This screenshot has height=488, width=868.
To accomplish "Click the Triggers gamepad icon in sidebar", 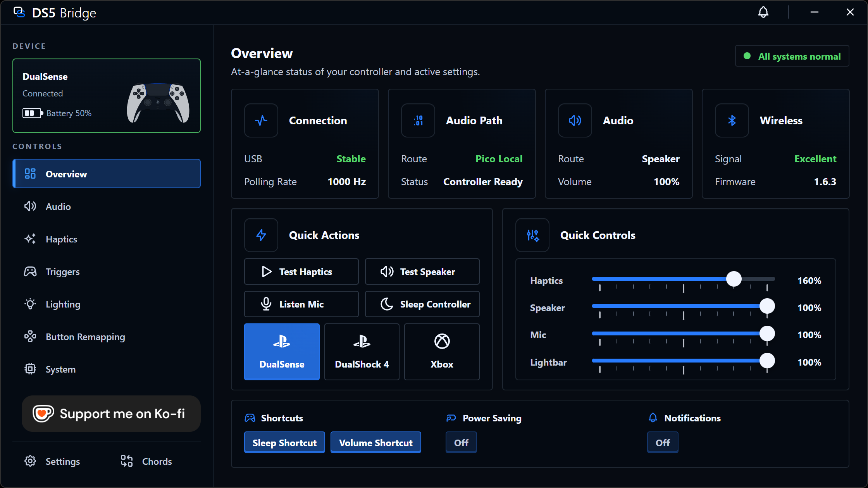I will (30, 271).
